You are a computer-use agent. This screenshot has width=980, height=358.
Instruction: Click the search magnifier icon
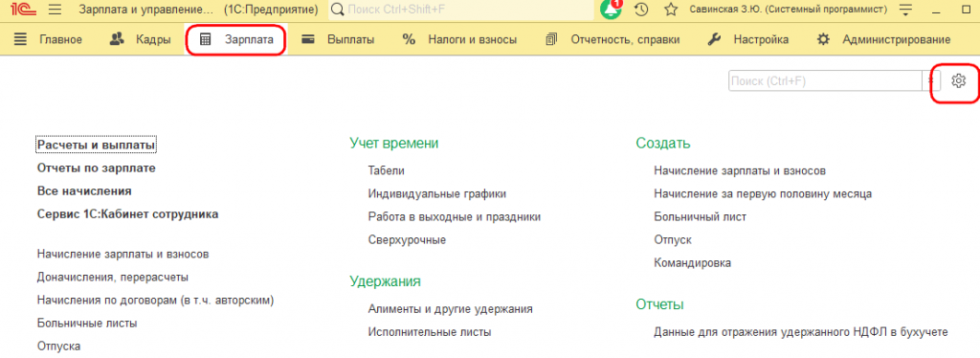click(x=338, y=10)
